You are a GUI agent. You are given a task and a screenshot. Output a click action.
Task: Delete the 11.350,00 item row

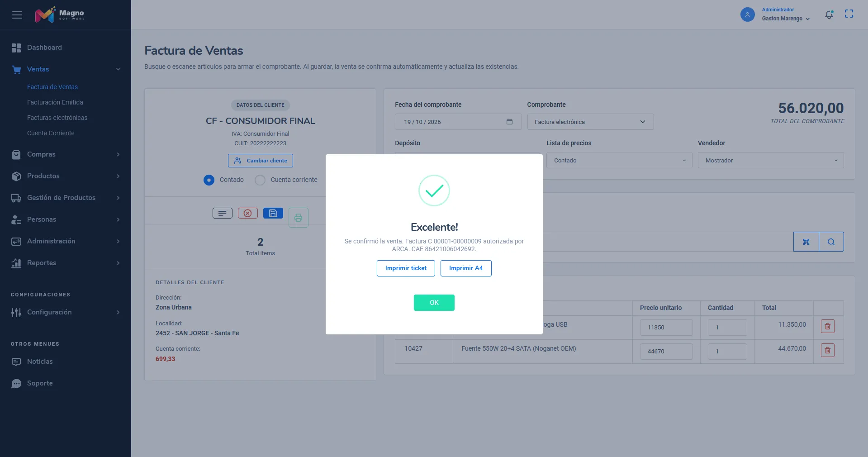click(828, 326)
